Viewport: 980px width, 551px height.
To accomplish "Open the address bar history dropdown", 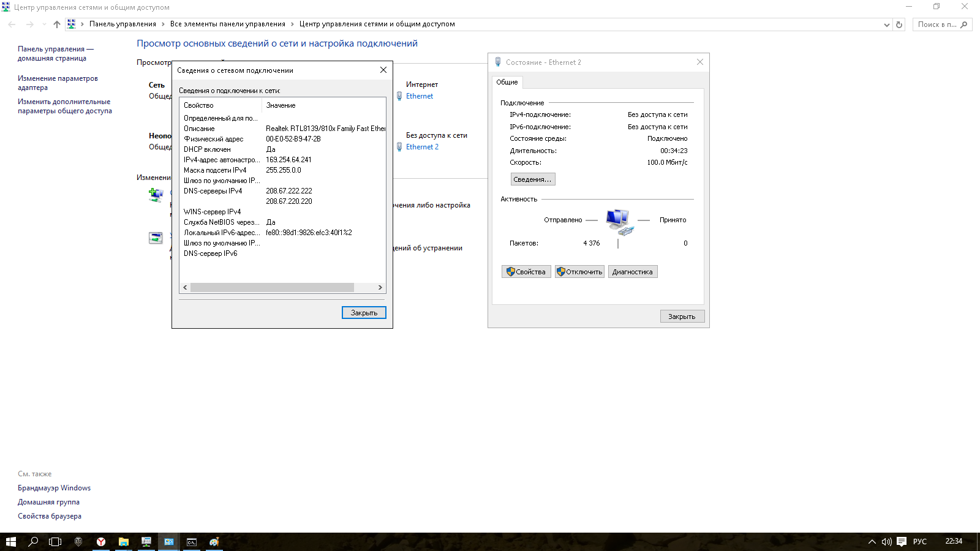I will (887, 25).
